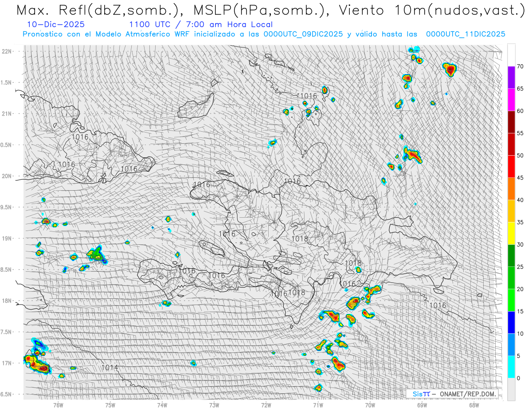Click the purple 65–70 dBZ color band
The image size is (532, 411).
tap(511, 78)
